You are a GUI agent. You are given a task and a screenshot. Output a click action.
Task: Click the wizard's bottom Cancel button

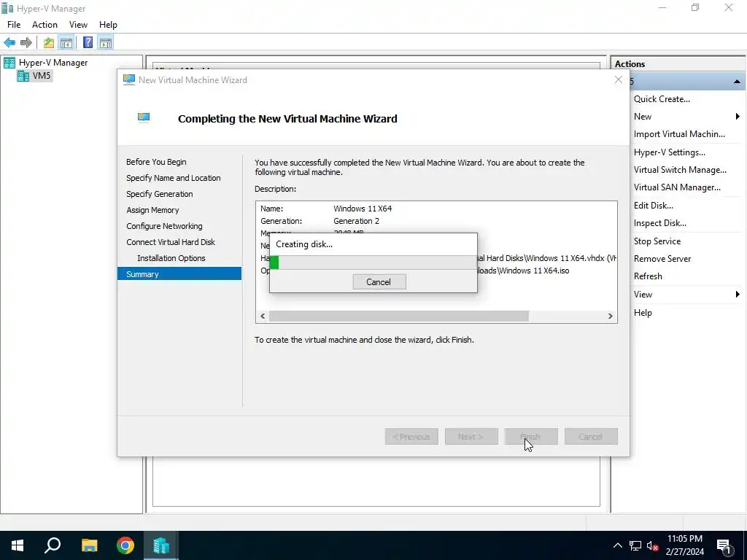pyautogui.click(x=591, y=437)
